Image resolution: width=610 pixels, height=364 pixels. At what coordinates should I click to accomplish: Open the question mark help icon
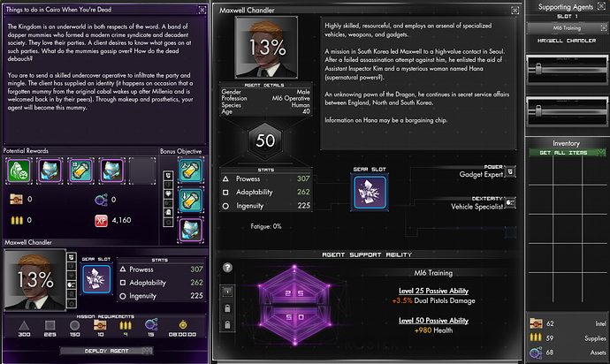227,268
